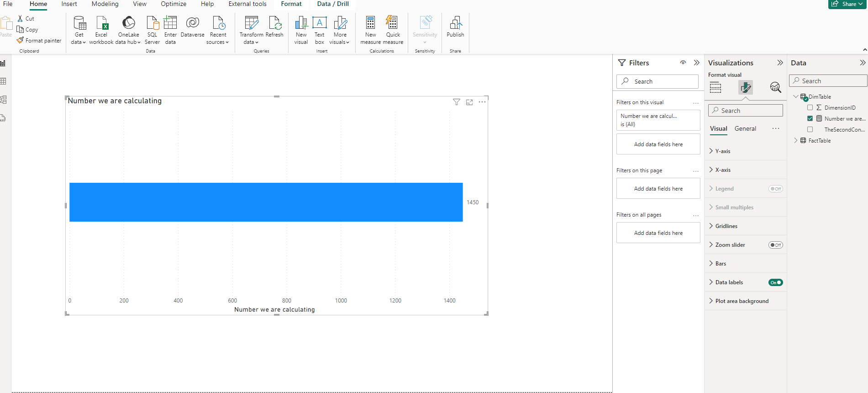Open Filters on this visual ellipsis
868x393 pixels.
coord(696,103)
